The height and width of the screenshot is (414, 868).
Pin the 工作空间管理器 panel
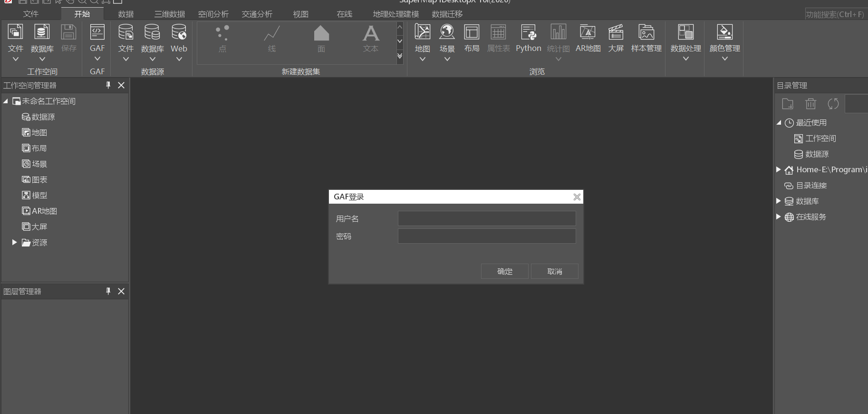(108, 85)
